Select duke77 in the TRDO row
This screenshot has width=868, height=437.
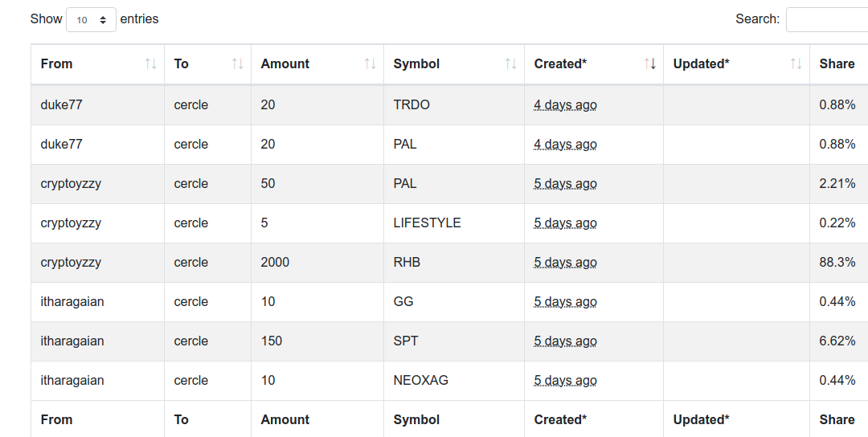coord(61,104)
